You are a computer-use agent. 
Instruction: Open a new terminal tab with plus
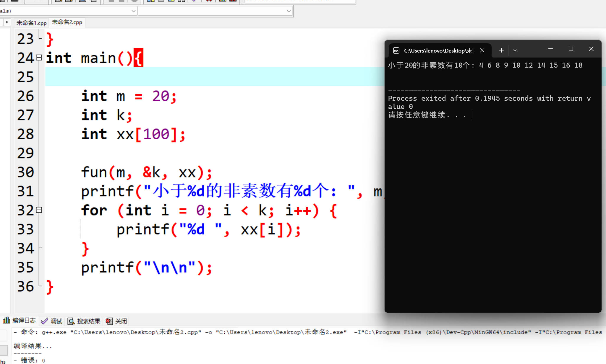(501, 50)
